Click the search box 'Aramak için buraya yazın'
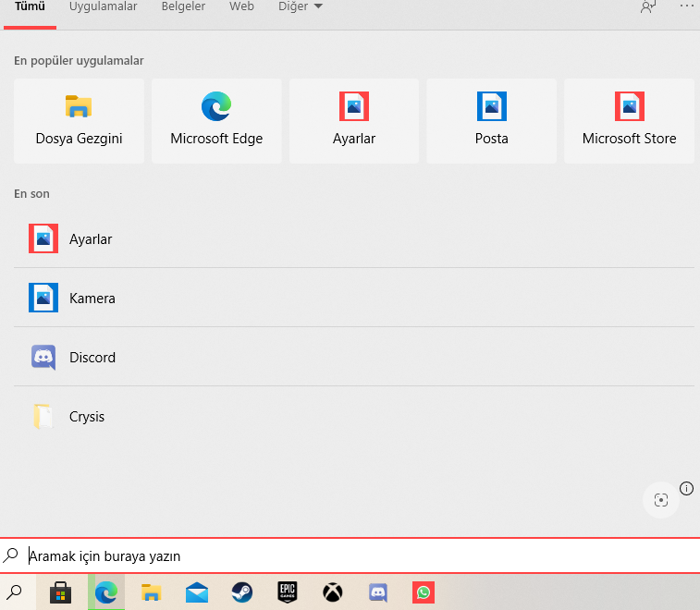The width and height of the screenshot is (700, 610). coord(350,555)
